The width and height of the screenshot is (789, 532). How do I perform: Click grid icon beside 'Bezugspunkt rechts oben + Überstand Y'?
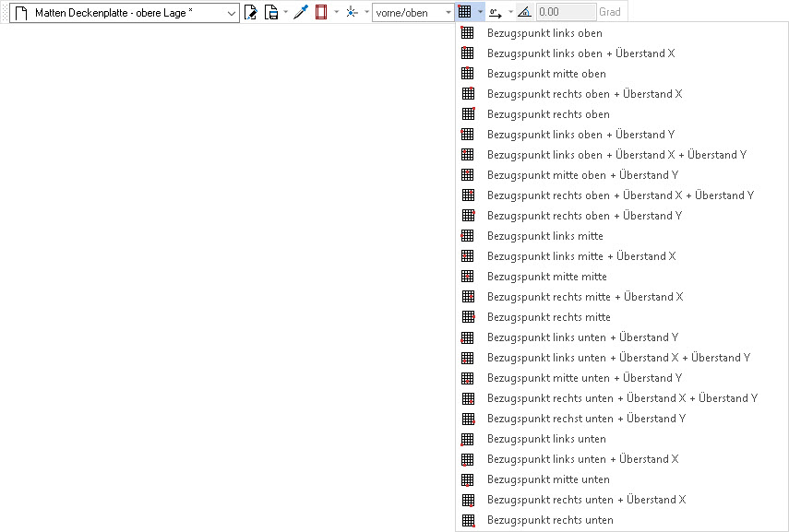pyautogui.click(x=468, y=216)
